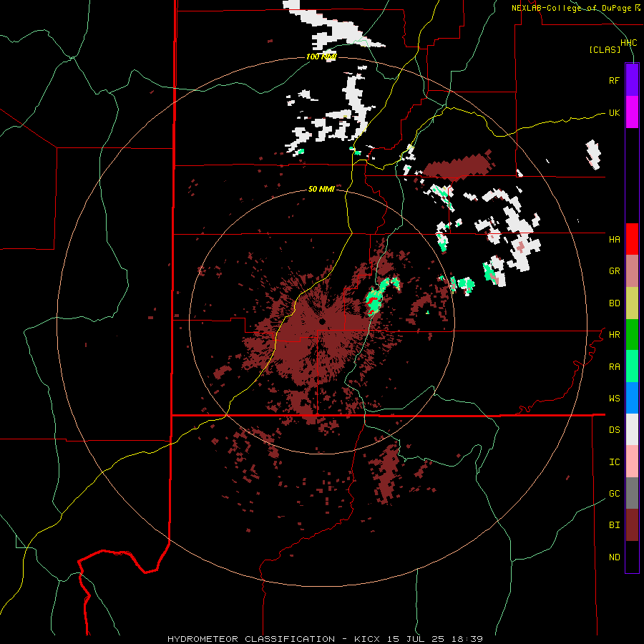Select the red HA legend swatch
The image size is (644, 644).
[632, 239]
